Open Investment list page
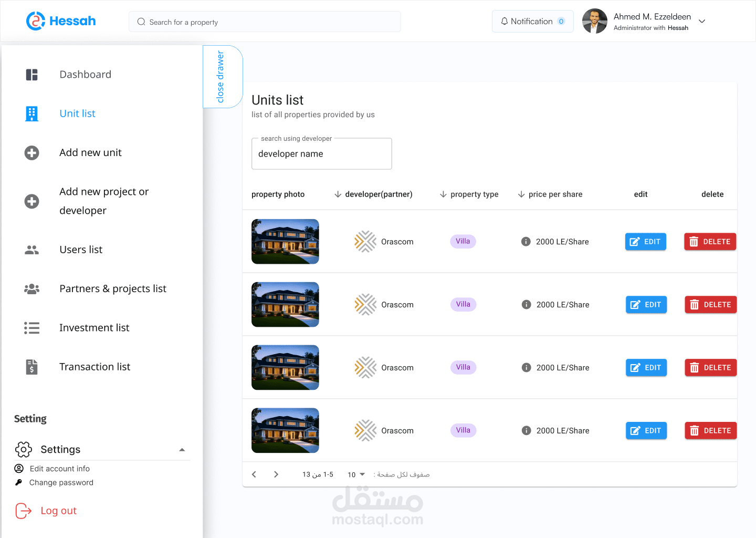The width and height of the screenshot is (756, 538). coord(94,328)
